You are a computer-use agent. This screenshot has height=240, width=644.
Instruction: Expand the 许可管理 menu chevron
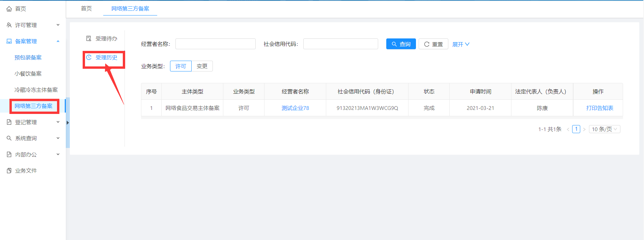pyautogui.click(x=58, y=25)
